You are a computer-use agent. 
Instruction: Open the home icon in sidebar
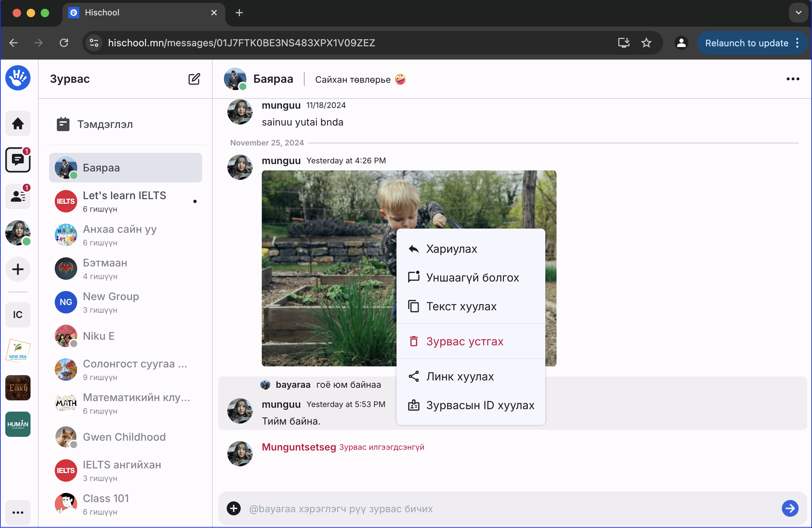click(18, 123)
